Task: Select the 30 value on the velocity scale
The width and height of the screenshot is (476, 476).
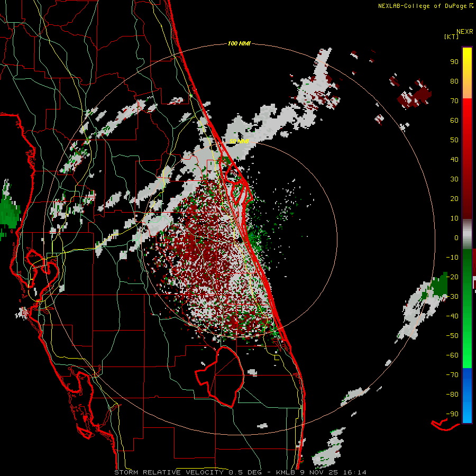Action: (454, 179)
